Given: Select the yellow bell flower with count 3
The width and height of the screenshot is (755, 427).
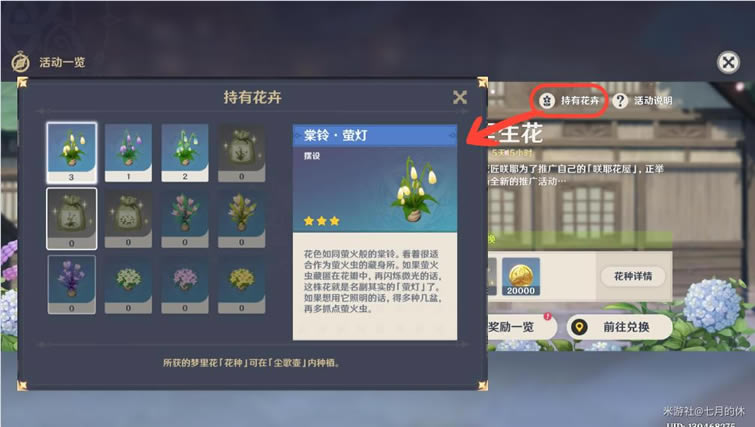Looking at the screenshot, I should pos(72,153).
